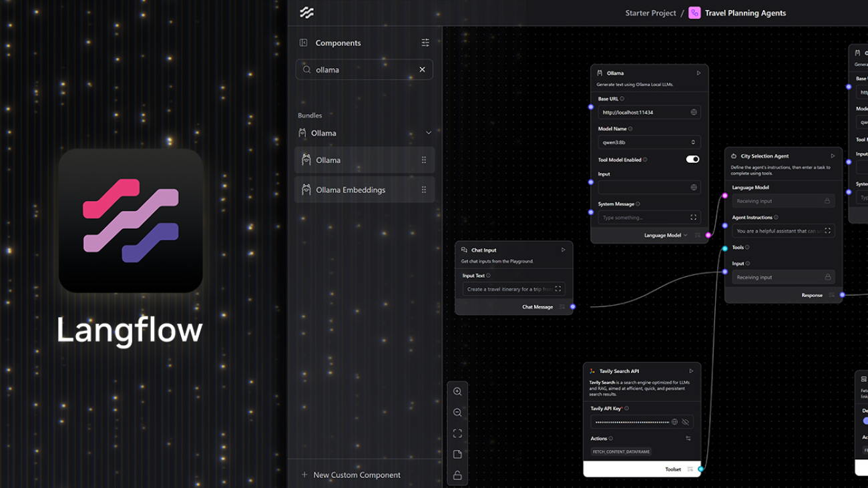868x488 pixels.
Task: Inspect Tavily Toolset output icon
Action: (x=690, y=469)
